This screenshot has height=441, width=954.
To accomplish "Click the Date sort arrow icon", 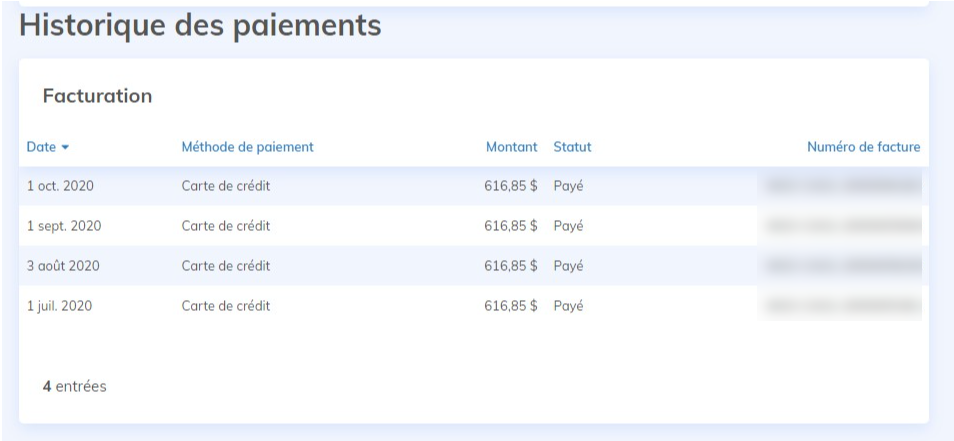I will pyautogui.click(x=66, y=148).
